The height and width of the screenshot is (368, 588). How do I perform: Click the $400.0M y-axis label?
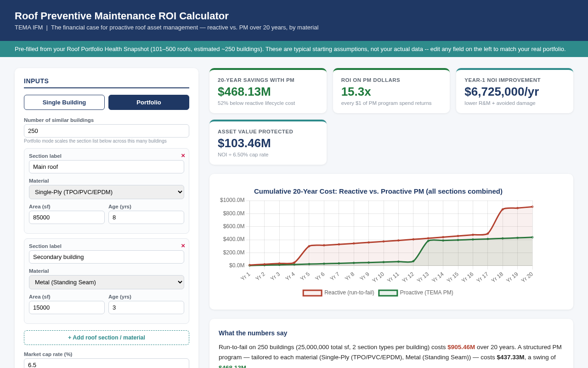(x=234, y=239)
